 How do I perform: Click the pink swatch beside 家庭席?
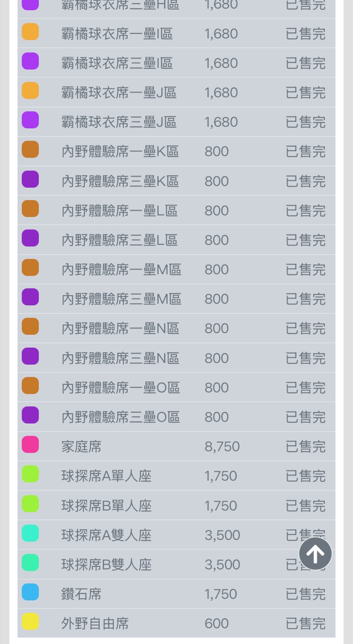[30, 445]
